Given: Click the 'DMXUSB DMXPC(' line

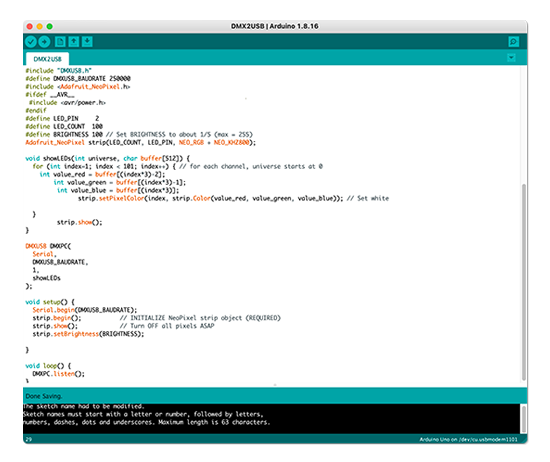Looking at the screenshot, I should tap(48, 246).
